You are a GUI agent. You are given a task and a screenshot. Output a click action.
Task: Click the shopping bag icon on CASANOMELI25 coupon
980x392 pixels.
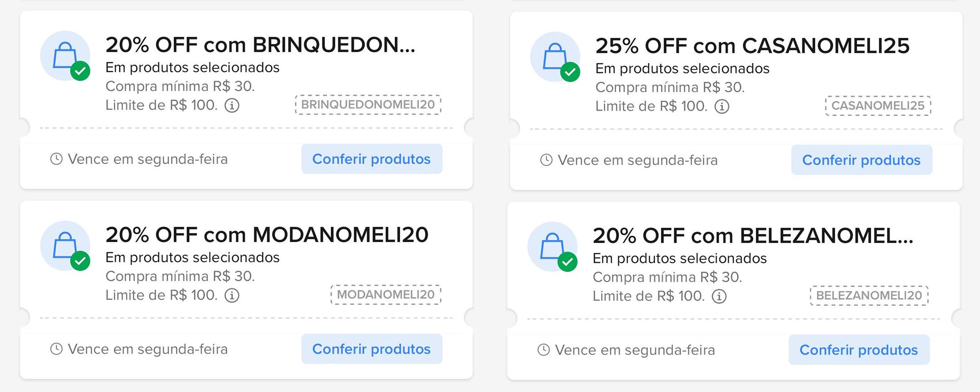(x=554, y=55)
